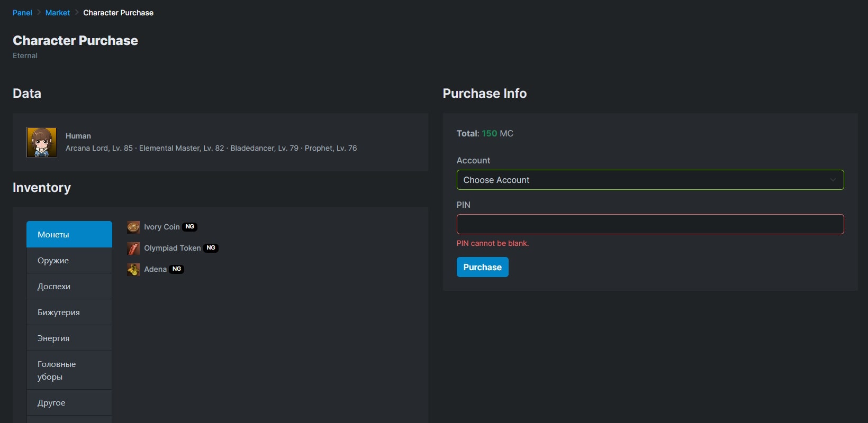Click the NG badge beside Olympiad Token
This screenshot has width=868, height=423.
pos(211,248)
